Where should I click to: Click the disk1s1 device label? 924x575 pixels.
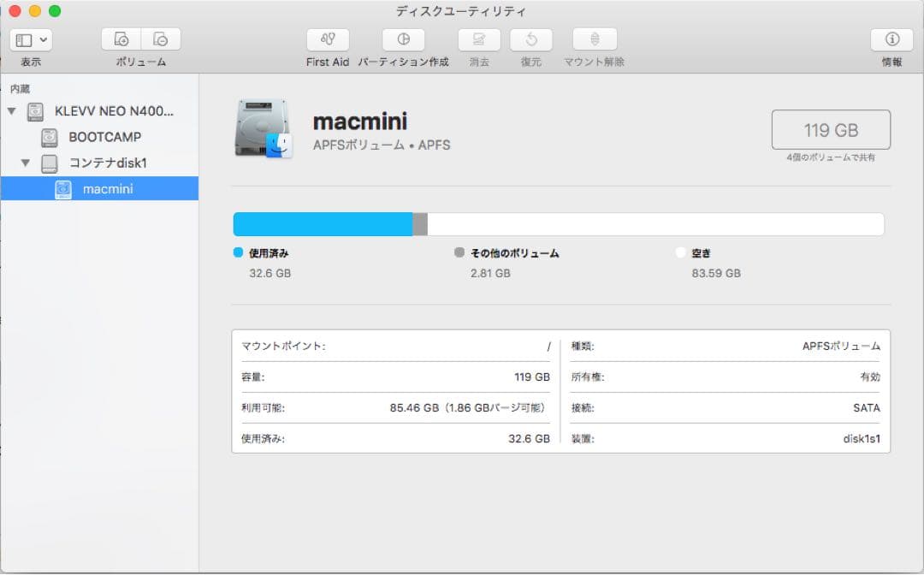click(x=862, y=438)
